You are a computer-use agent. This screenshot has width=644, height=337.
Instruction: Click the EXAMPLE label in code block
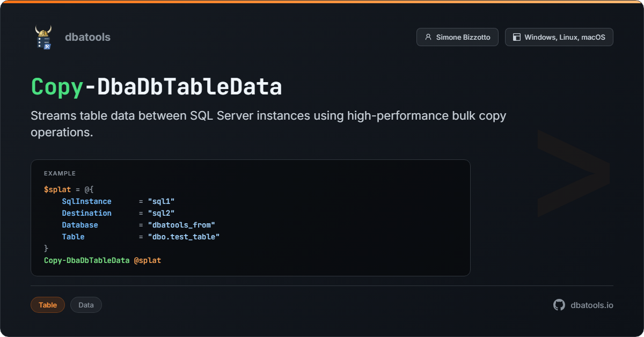60,173
